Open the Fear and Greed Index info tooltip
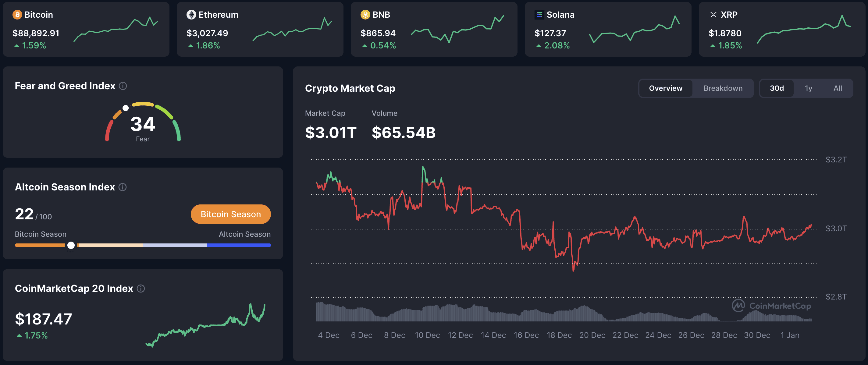Image resolution: width=868 pixels, height=365 pixels. 123,86
